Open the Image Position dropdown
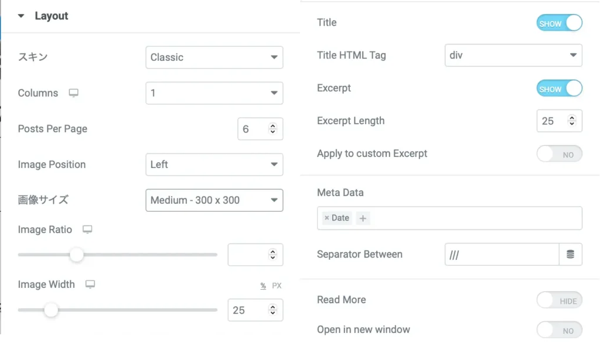 (x=214, y=164)
